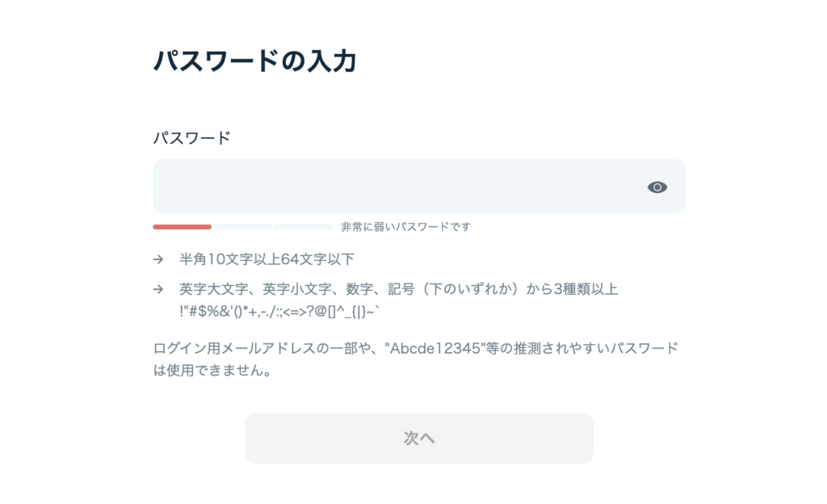Click the パスワード field label
827x504 pixels.
(x=192, y=138)
